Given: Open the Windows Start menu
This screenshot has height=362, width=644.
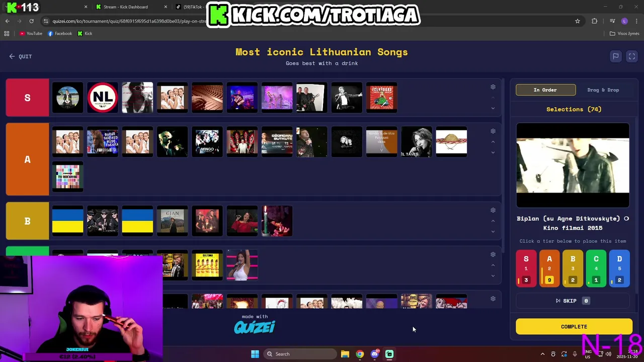Looking at the screenshot, I should point(255,354).
